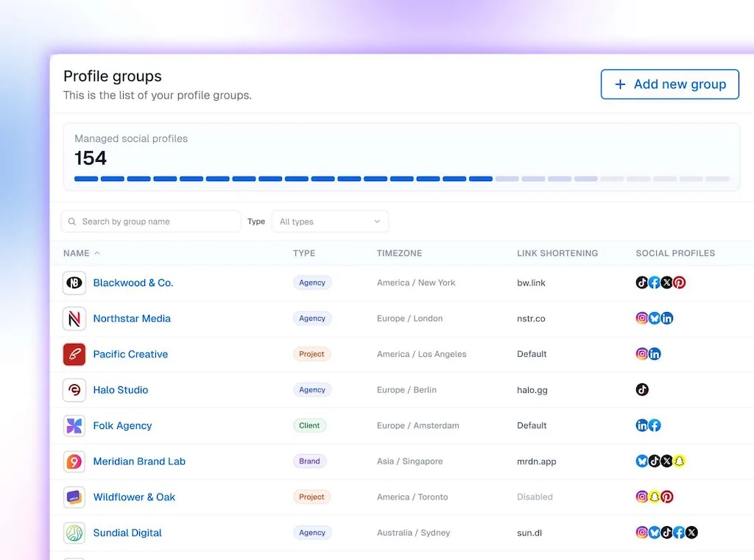
Task: Click Sundial Digital X profile icon
Action: (691, 532)
